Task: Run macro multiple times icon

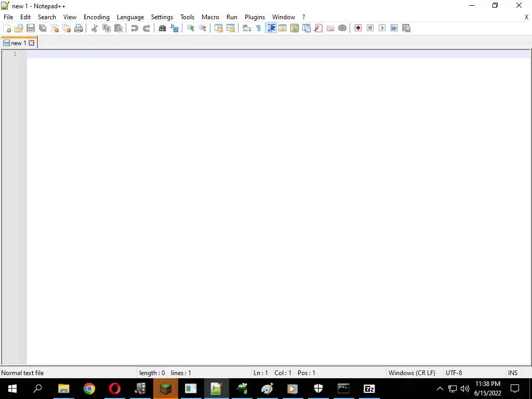Action: (394, 28)
